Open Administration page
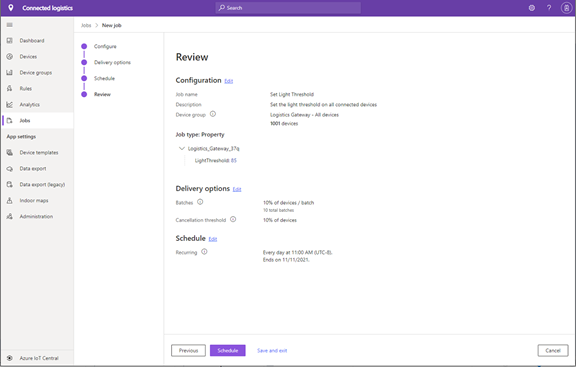576x367 pixels. 36,216
